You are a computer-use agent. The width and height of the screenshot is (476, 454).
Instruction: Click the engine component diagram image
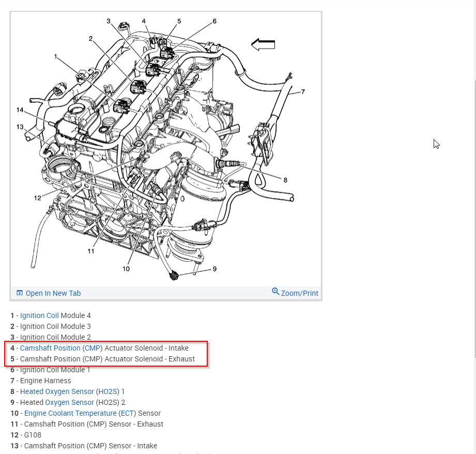tap(166, 149)
